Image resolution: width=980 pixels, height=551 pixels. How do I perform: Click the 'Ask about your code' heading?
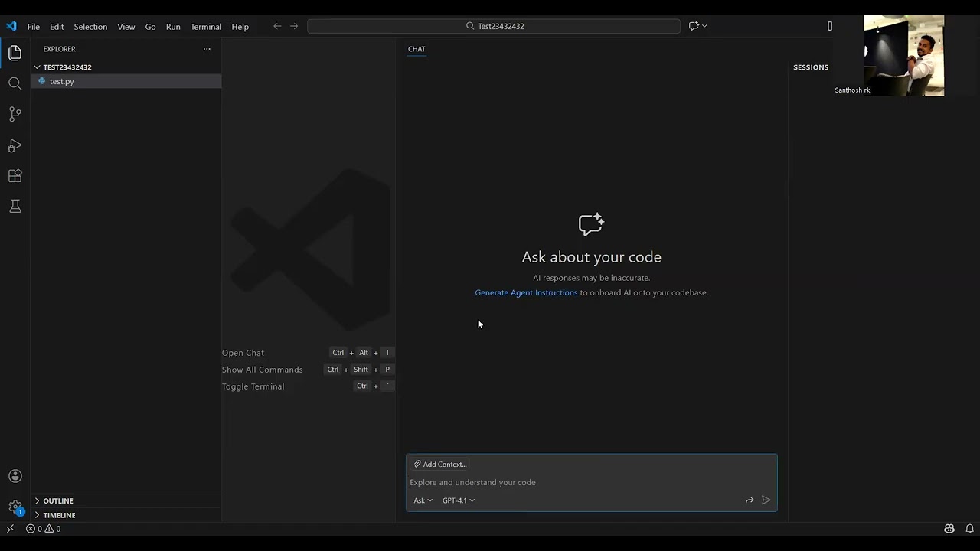591,257
